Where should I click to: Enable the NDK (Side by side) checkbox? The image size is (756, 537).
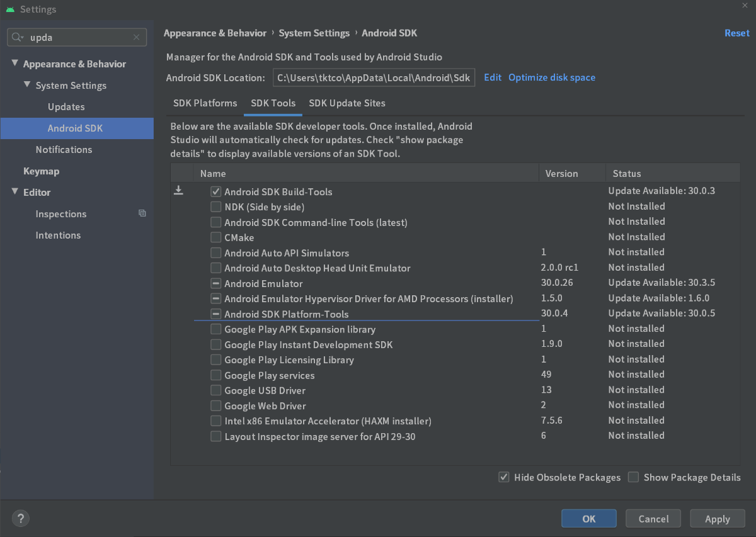click(216, 206)
